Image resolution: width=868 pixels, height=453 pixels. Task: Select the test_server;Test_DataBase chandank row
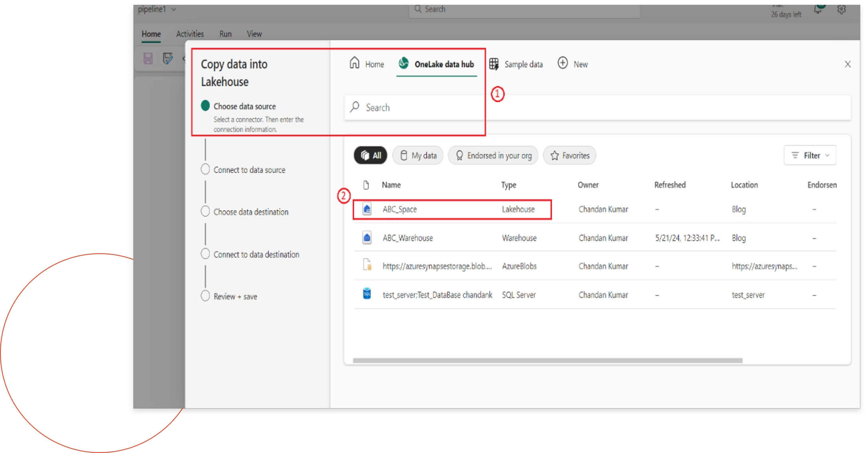coord(438,295)
